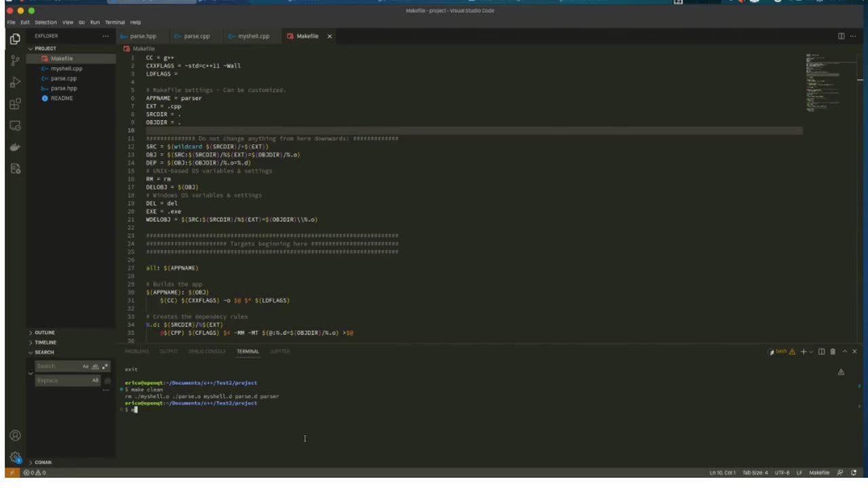Select parse.hpp in the explorer tree
868x488 pixels.
point(71,88)
